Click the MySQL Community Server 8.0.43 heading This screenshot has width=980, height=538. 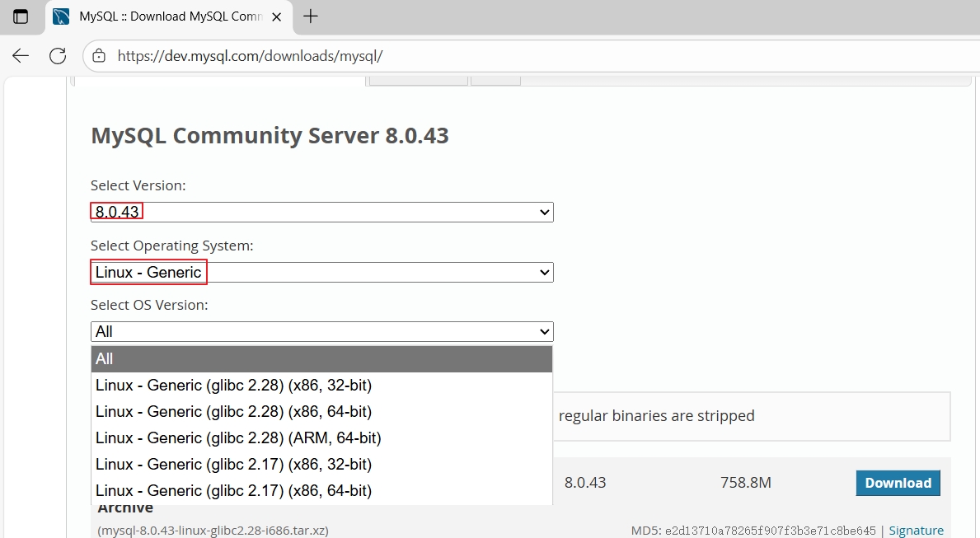coord(270,136)
